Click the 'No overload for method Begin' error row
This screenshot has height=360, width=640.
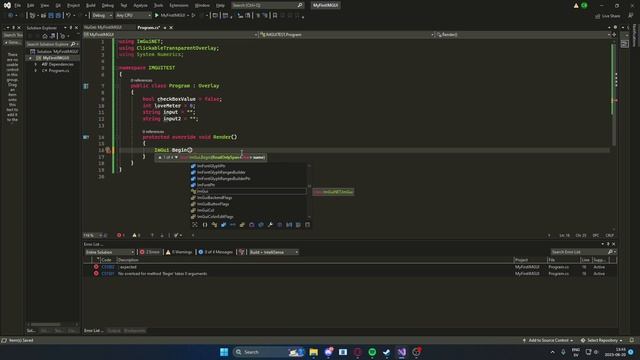(350, 274)
